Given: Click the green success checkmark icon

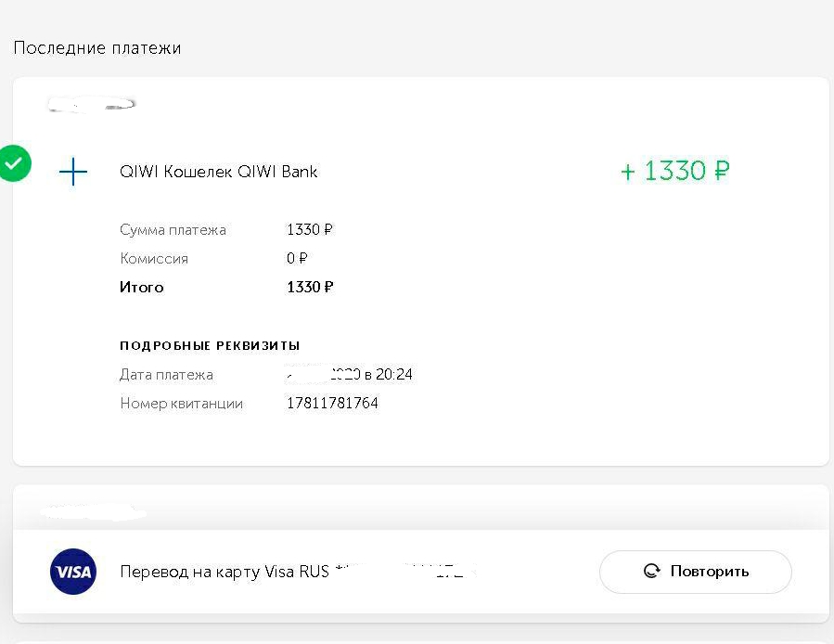Looking at the screenshot, I should (15, 164).
